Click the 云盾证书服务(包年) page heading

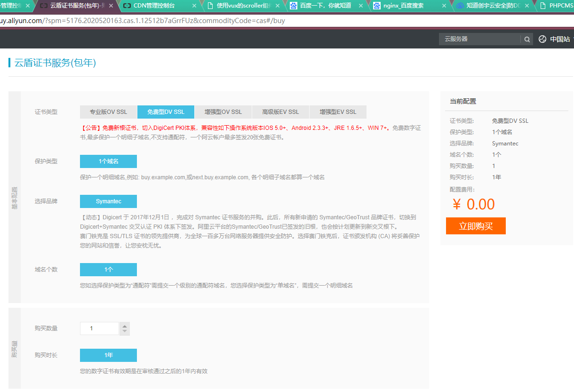pyautogui.click(x=56, y=63)
